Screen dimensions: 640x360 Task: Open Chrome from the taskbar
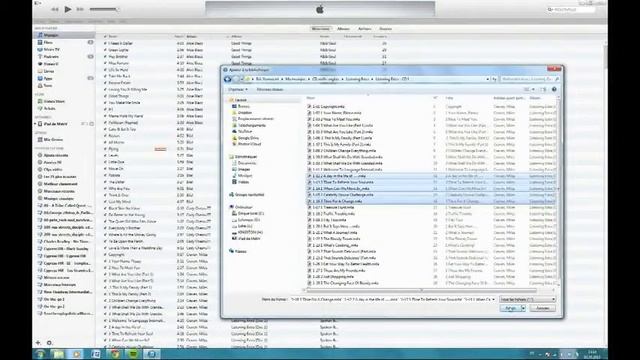(115, 354)
